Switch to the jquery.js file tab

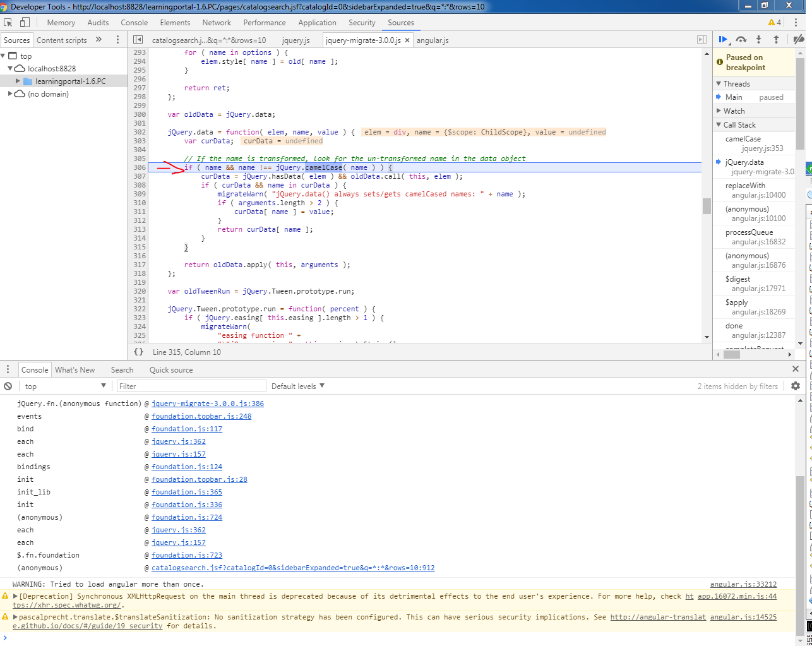(x=296, y=39)
